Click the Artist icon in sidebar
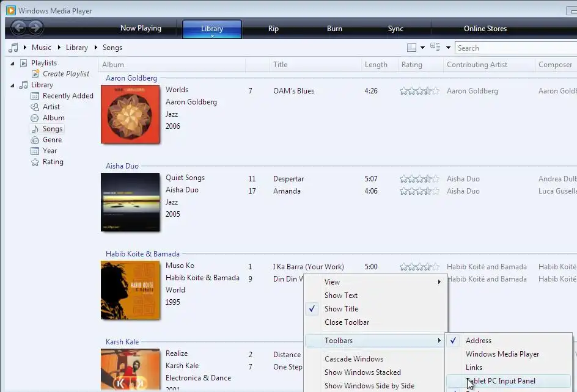Image resolution: width=577 pixels, height=392 pixels. click(x=35, y=107)
